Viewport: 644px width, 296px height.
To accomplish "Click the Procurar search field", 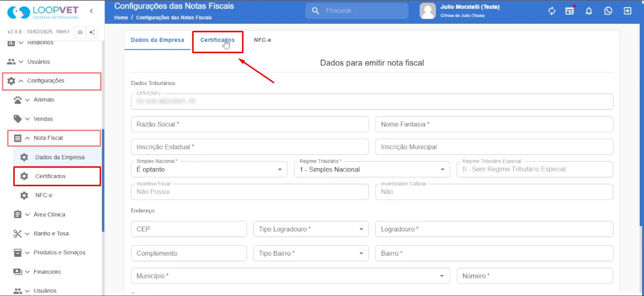I will coord(357,11).
